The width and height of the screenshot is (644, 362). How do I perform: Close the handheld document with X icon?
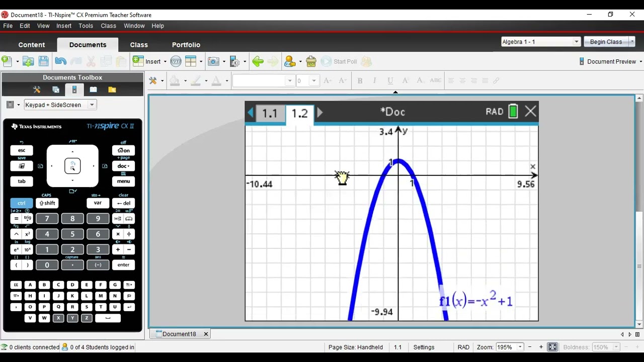point(530,112)
